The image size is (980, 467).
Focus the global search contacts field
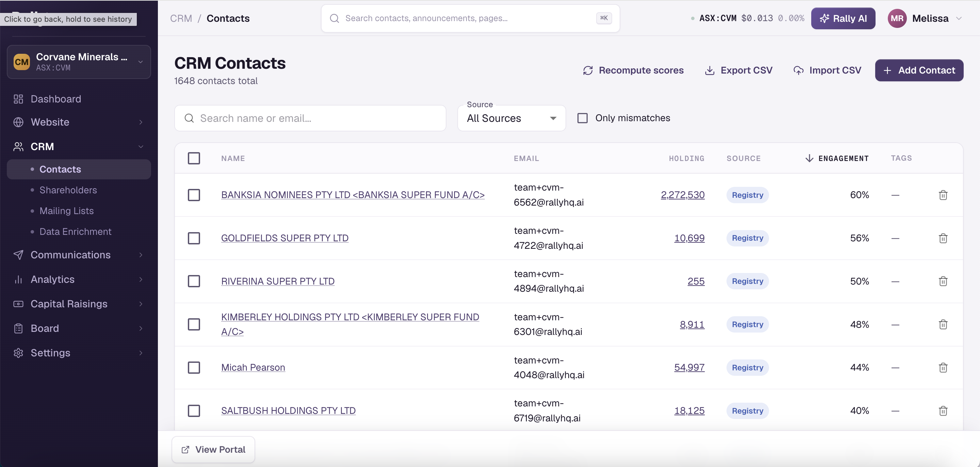(470, 18)
